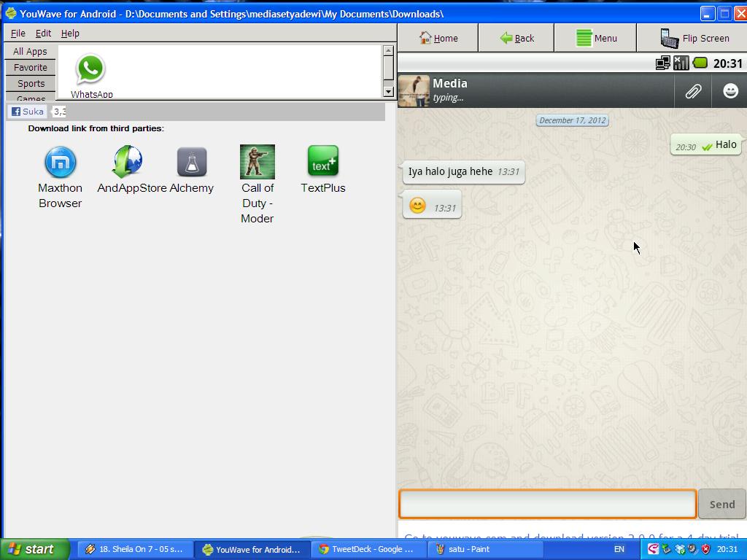Open the emoji panel in the chat header

point(729,90)
